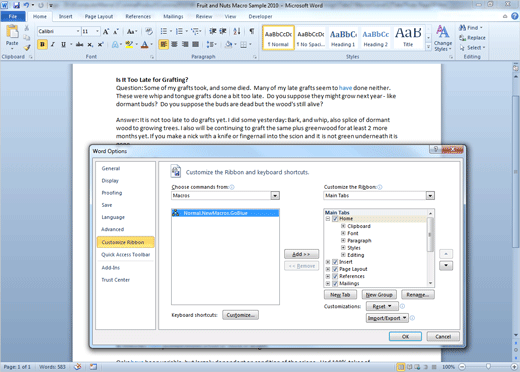Screen dimensions: 520x372
Task: Switch to the Insert ribbon tab
Action: tap(65, 16)
